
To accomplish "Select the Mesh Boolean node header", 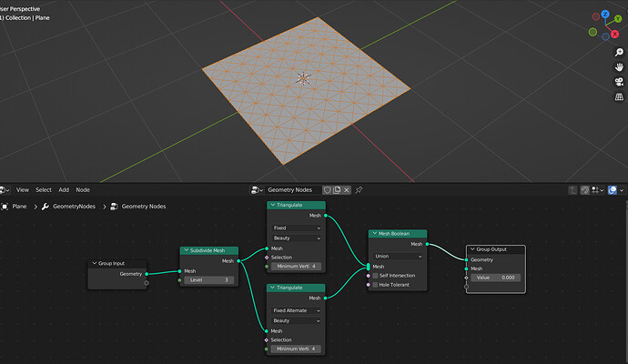I will [398, 233].
